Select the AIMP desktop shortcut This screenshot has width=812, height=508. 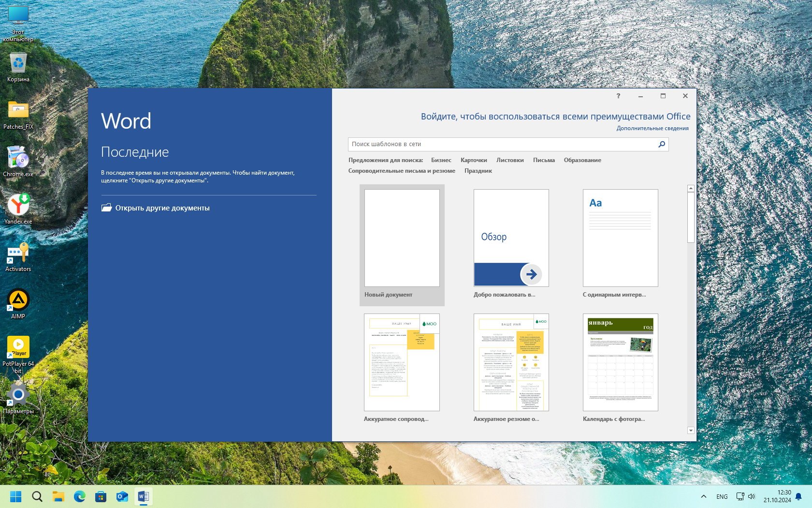pyautogui.click(x=18, y=304)
